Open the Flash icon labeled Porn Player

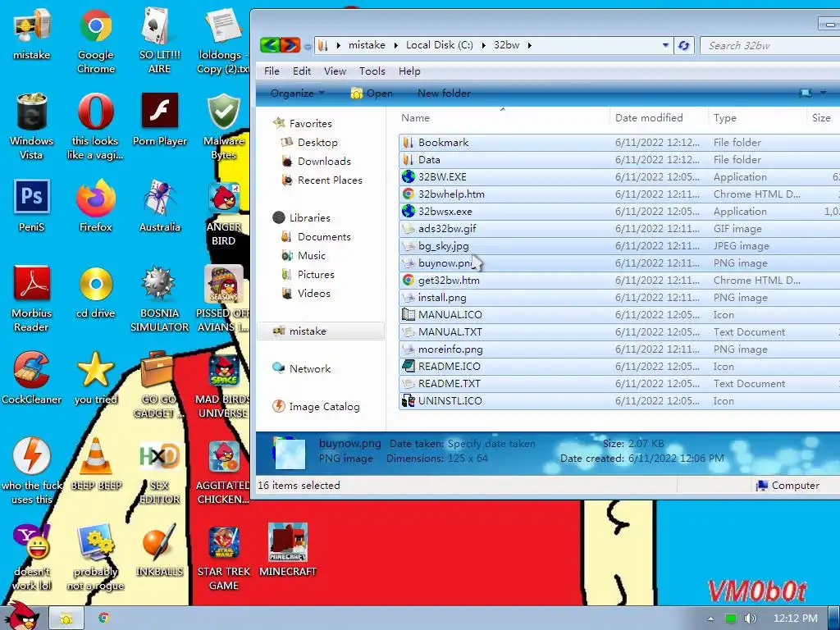click(x=160, y=119)
